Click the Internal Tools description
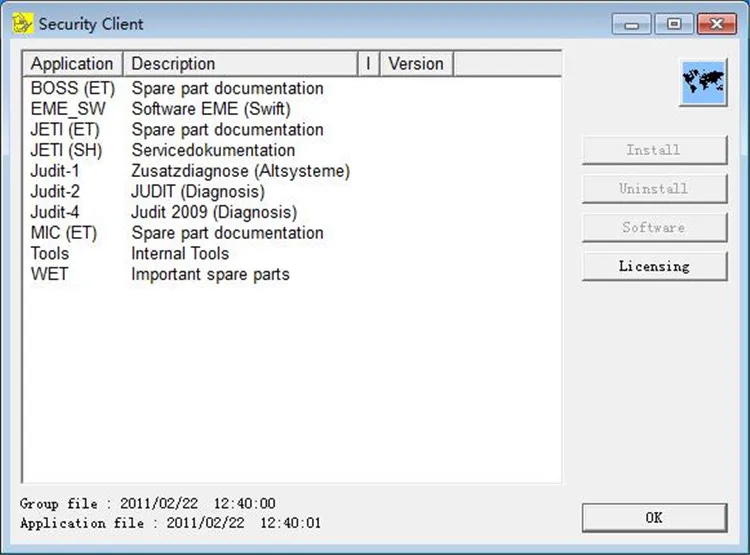The width and height of the screenshot is (750, 555). pos(180,254)
